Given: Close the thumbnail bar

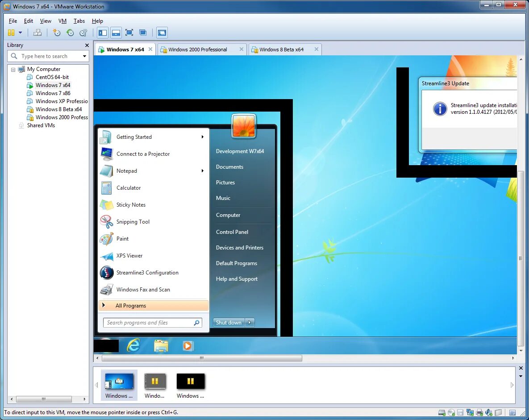Looking at the screenshot, I should coord(521,368).
